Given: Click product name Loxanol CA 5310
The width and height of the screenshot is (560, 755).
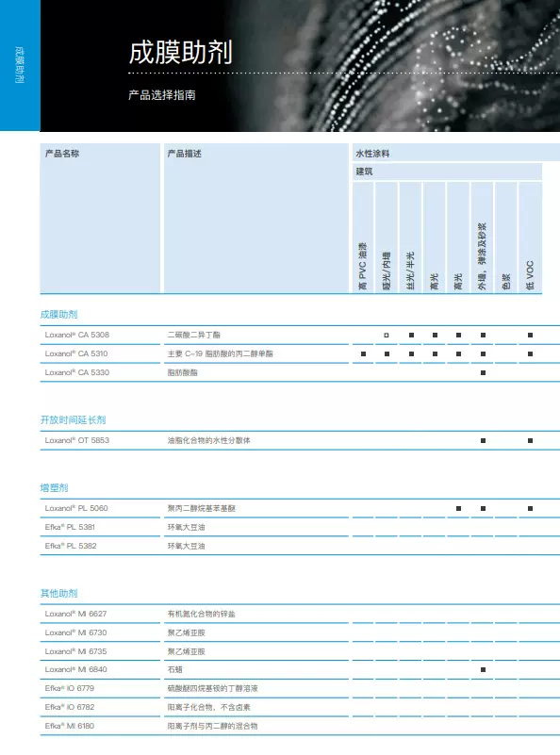Looking at the screenshot, I should tap(76, 353).
